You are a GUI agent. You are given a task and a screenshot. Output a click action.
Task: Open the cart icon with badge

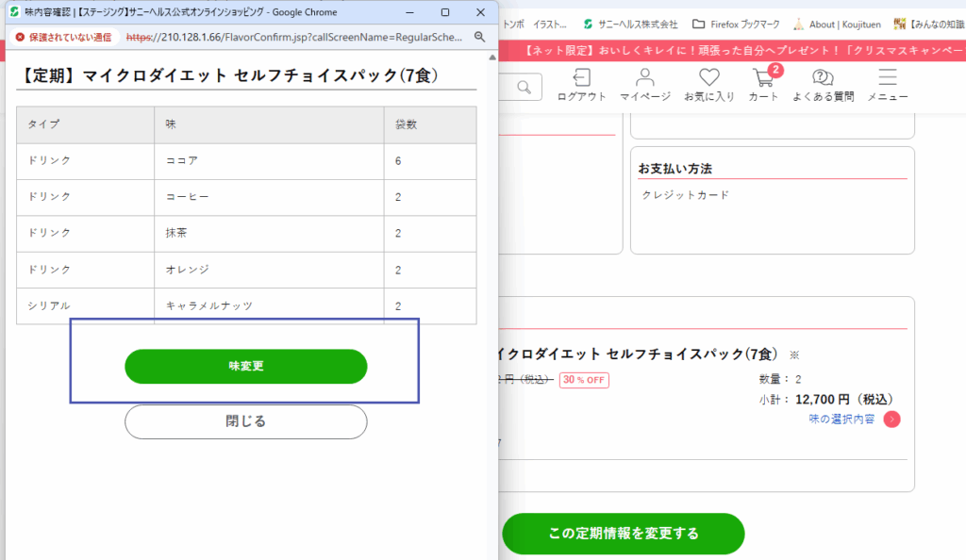click(763, 81)
